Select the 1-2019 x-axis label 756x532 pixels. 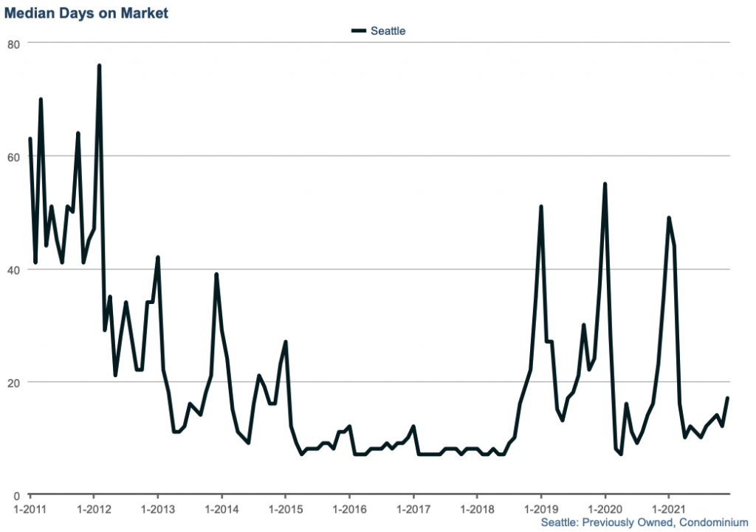coord(541,509)
